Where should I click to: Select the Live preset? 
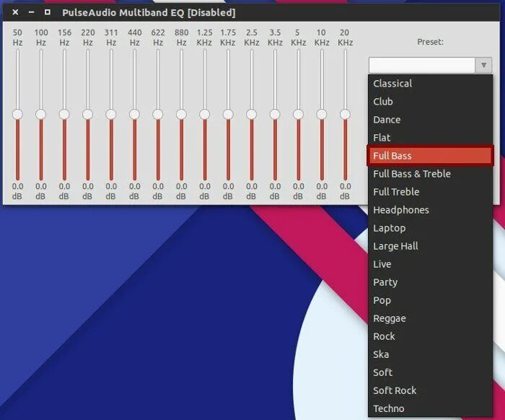(x=430, y=264)
